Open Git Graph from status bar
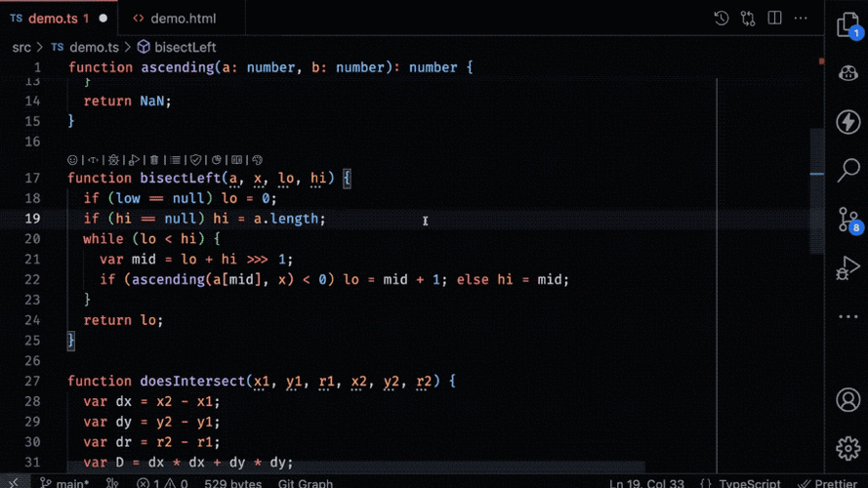 click(306, 483)
